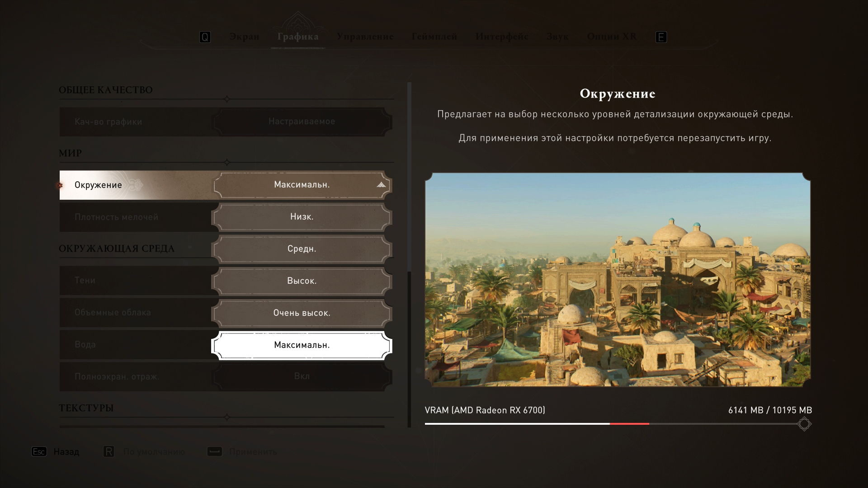Click the Baghdad preview image

(618, 280)
